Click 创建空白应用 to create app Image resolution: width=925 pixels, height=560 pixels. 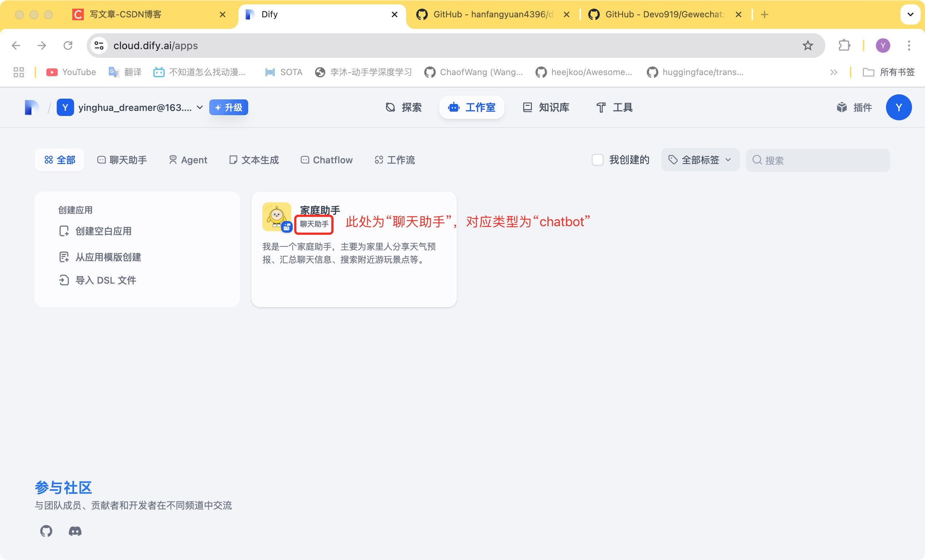103,231
